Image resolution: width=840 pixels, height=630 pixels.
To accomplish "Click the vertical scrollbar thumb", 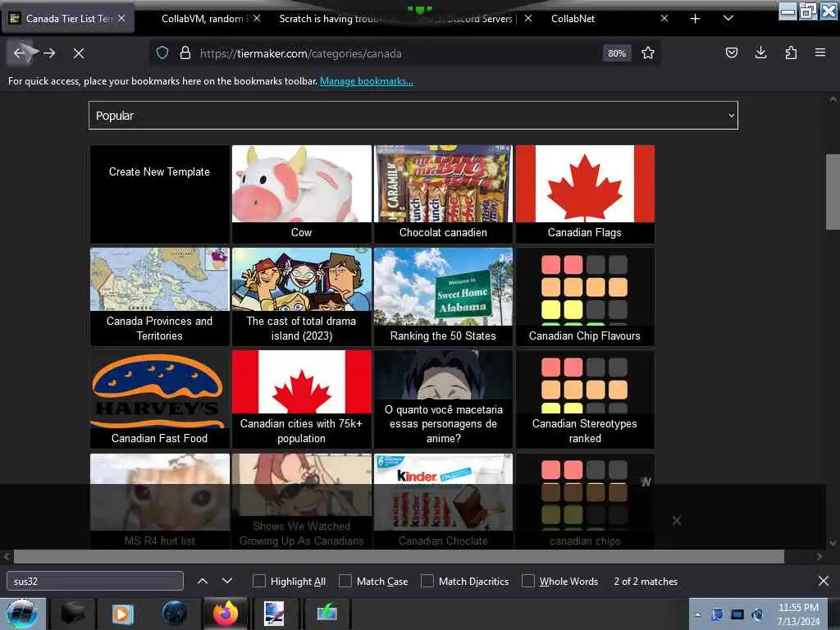I will click(x=833, y=192).
